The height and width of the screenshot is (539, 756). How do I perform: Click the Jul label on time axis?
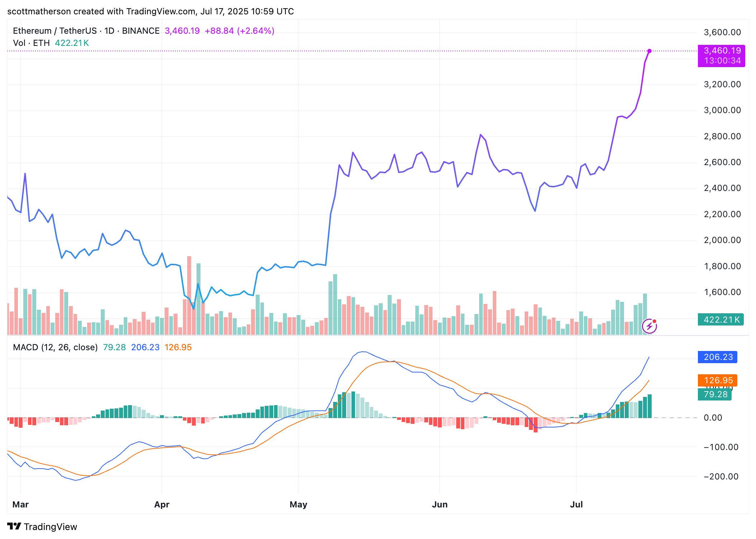576,505
